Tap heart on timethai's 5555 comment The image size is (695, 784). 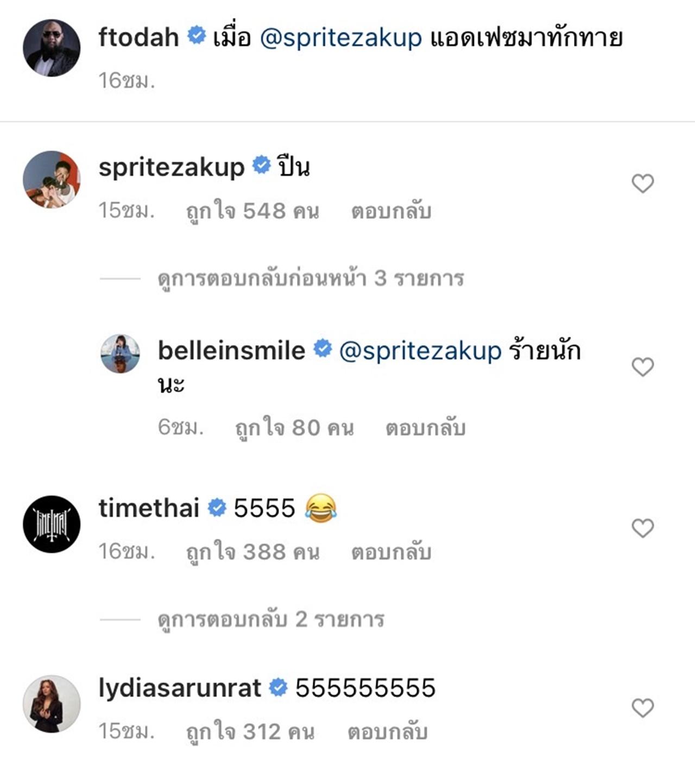click(642, 528)
